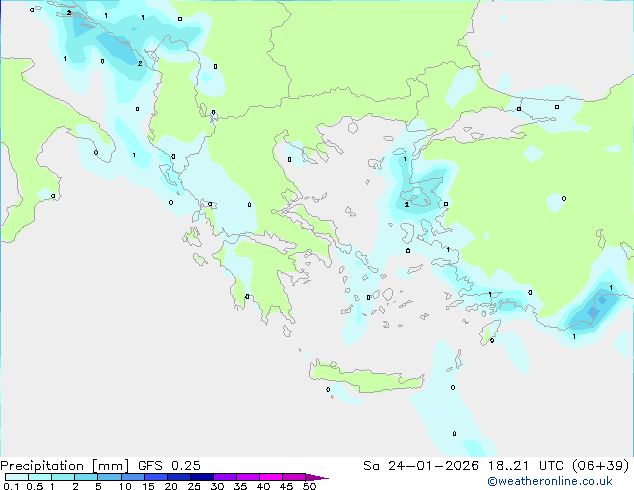The width and height of the screenshot is (634, 490).
Task: Click the "Sa" weekday text
Action: coord(371,466)
